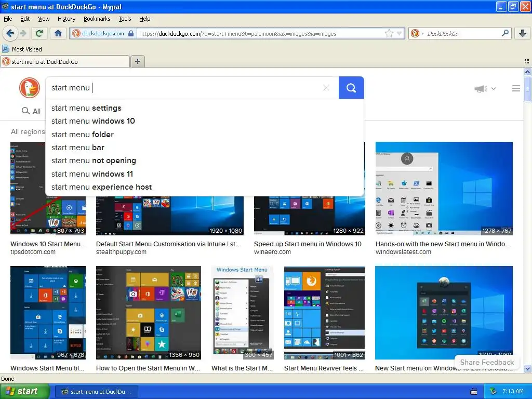Open the All regions filter dropdown
Viewport: 532px width, 399px height.
28,131
